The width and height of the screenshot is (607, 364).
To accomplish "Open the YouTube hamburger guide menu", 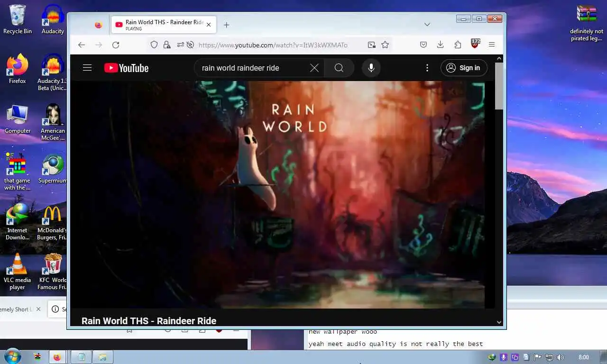I will pyautogui.click(x=87, y=68).
